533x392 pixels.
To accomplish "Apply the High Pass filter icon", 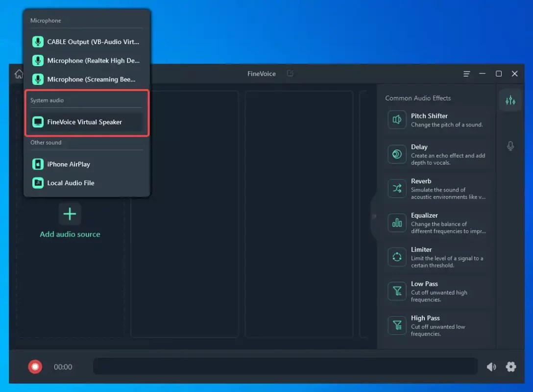I will click(397, 325).
